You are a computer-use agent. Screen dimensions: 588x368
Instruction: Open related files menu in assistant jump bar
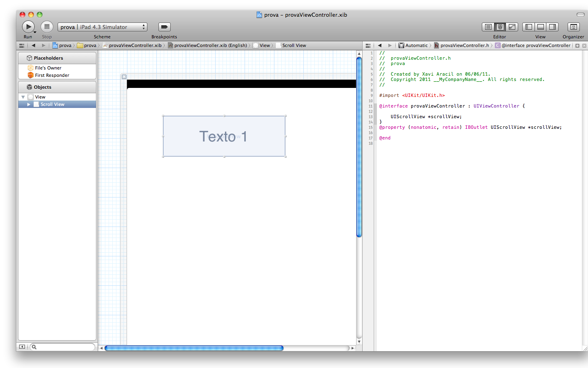368,45
